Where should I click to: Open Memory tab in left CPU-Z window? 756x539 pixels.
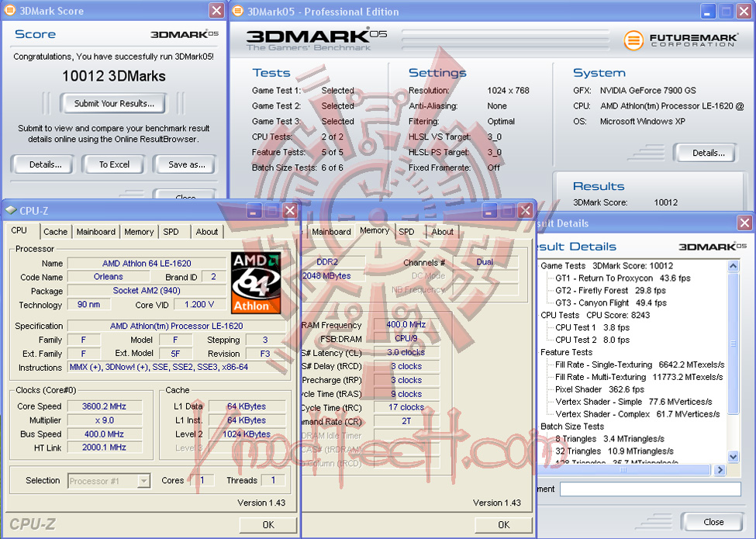coord(139,232)
